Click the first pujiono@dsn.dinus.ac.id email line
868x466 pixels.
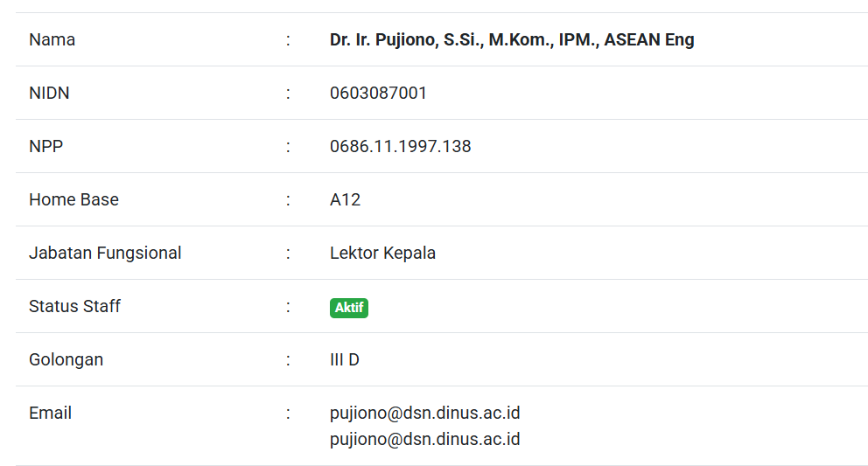(x=424, y=413)
